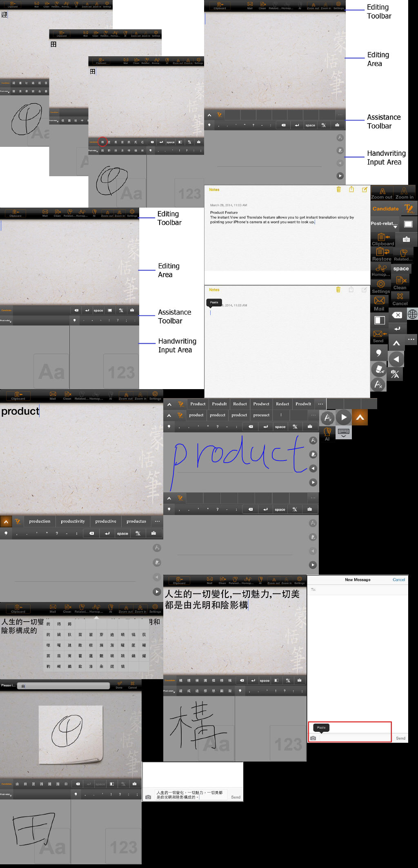Screen dimensions: 418x868
Task: Click the orange trash icon in the Product Feature note
Action: (338, 189)
